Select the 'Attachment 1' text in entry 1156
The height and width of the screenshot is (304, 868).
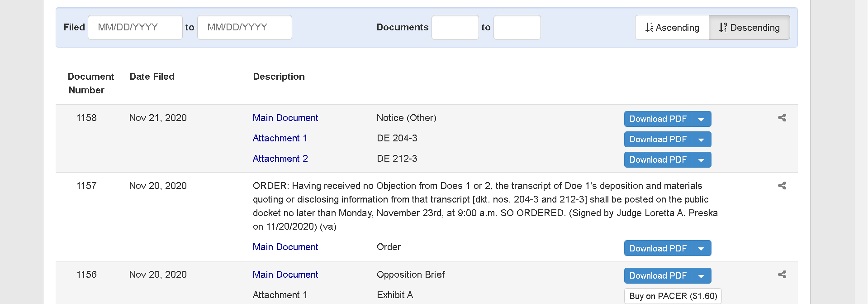[280, 295]
